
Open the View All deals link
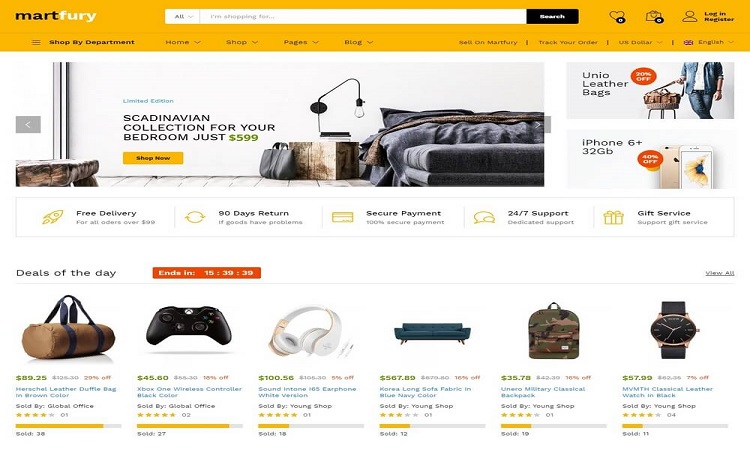pyautogui.click(x=719, y=273)
